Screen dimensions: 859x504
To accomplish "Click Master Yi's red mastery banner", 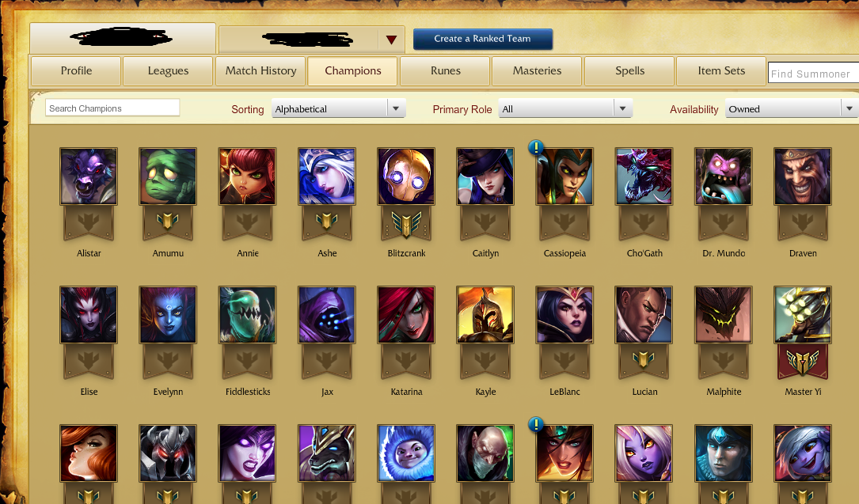I will pyautogui.click(x=803, y=362).
